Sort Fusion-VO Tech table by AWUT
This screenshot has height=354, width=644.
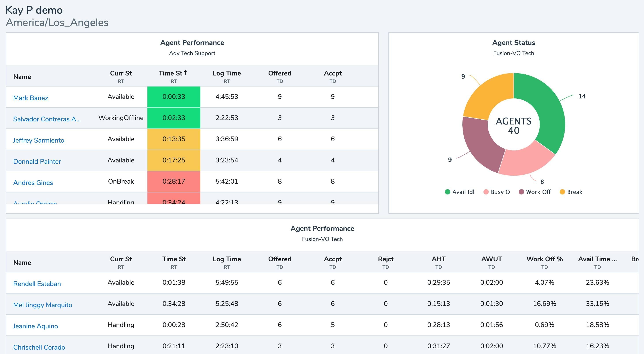pos(492,259)
